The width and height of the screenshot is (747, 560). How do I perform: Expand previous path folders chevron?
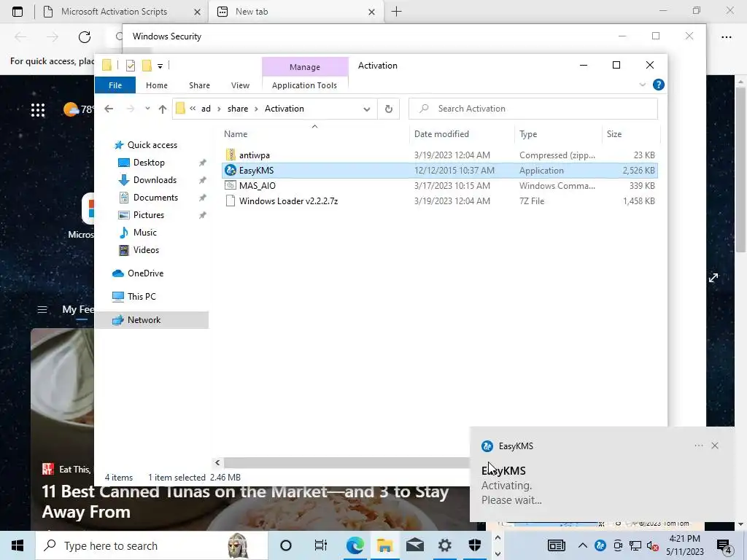(193, 109)
